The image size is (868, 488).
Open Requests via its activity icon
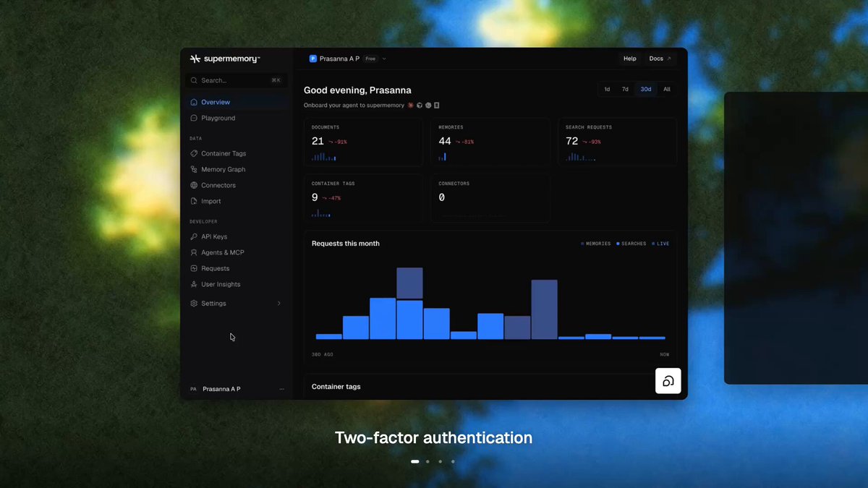point(194,268)
